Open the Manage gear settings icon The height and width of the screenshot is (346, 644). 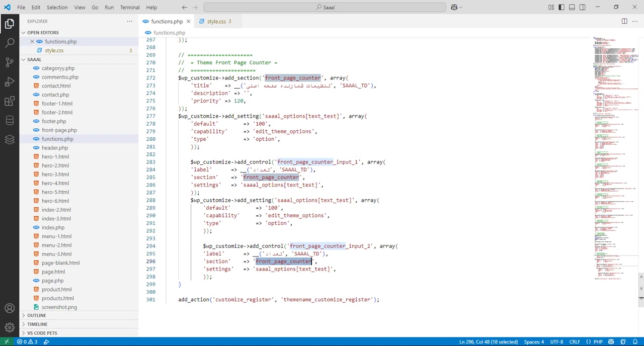point(10,327)
